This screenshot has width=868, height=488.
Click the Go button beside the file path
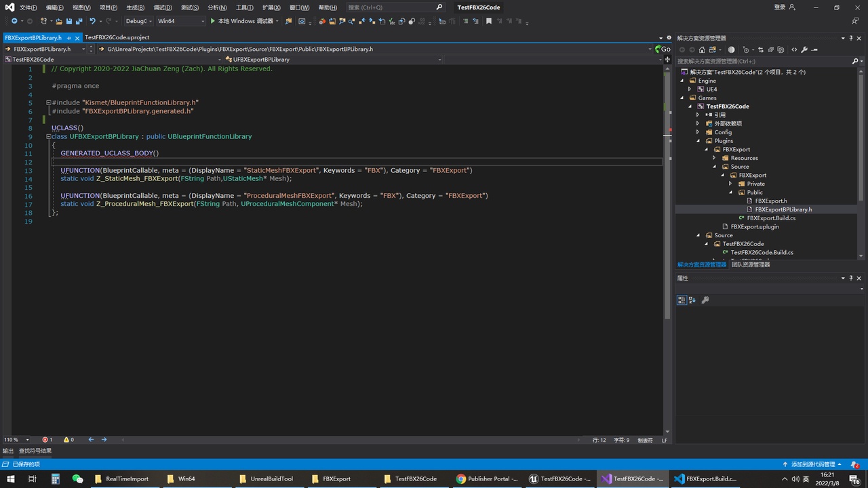click(663, 49)
